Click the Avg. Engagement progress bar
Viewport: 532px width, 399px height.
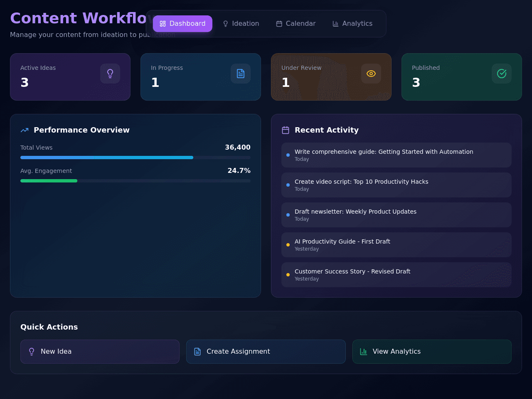tap(135, 181)
